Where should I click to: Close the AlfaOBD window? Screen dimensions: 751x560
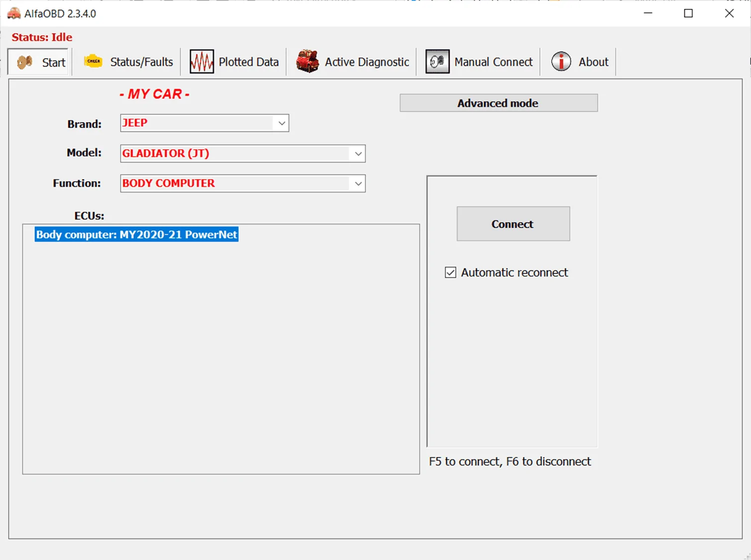pos(729,13)
